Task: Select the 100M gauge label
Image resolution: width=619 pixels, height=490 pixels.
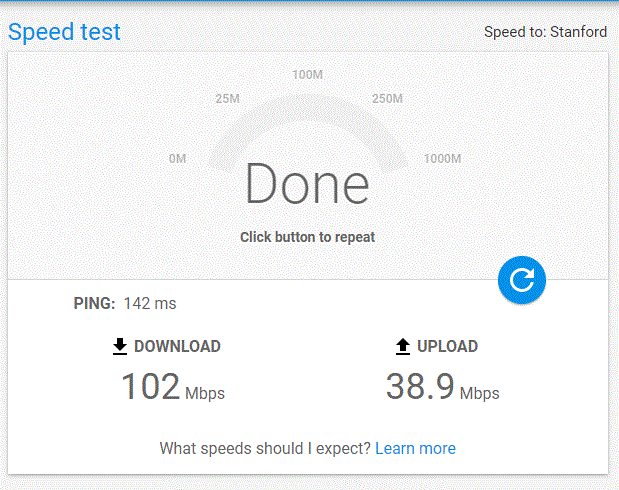Action: (x=307, y=75)
